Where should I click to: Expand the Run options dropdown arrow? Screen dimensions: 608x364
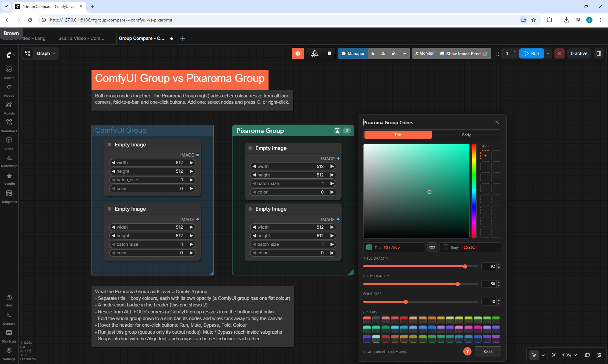[x=548, y=53]
